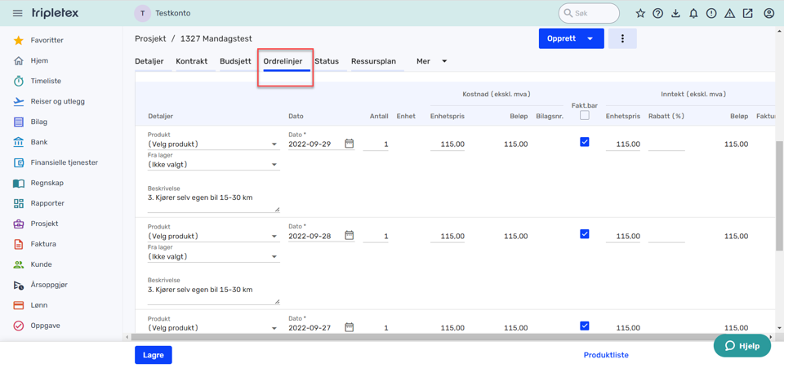Viewport: 785px width, 370px height.
Task: Click the download icon in header
Action: pyautogui.click(x=675, y=14)
